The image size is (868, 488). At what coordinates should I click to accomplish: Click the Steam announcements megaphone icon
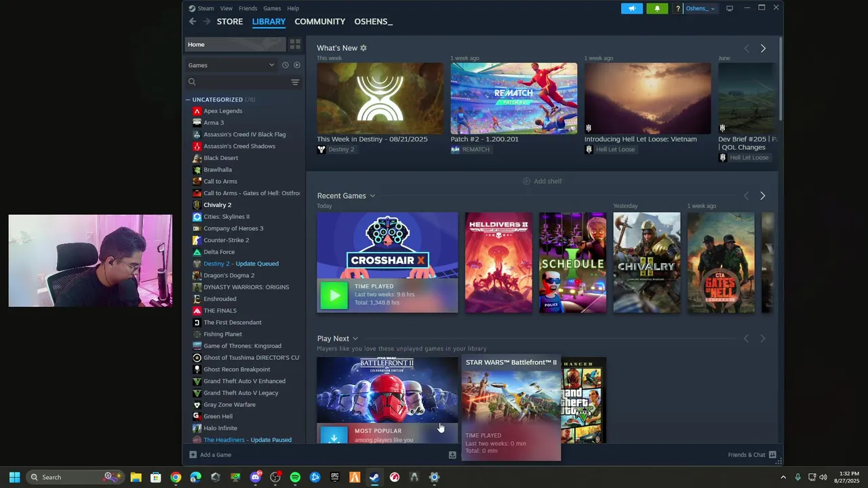(x=631, y=8)
